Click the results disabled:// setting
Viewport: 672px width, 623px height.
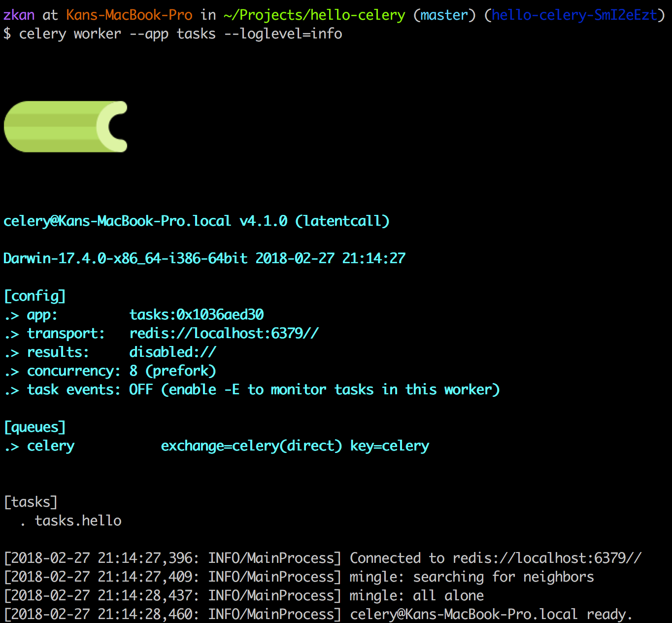coord(172,352)
